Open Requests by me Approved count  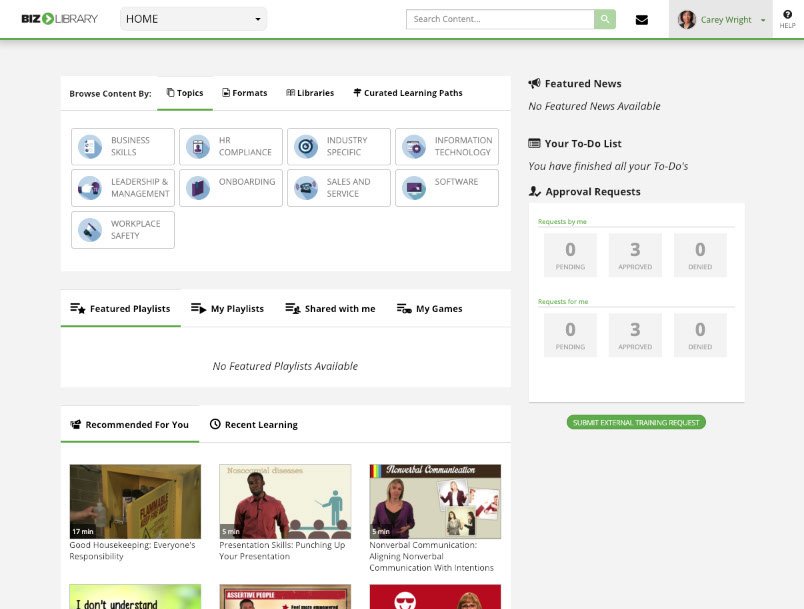(635, 255)
